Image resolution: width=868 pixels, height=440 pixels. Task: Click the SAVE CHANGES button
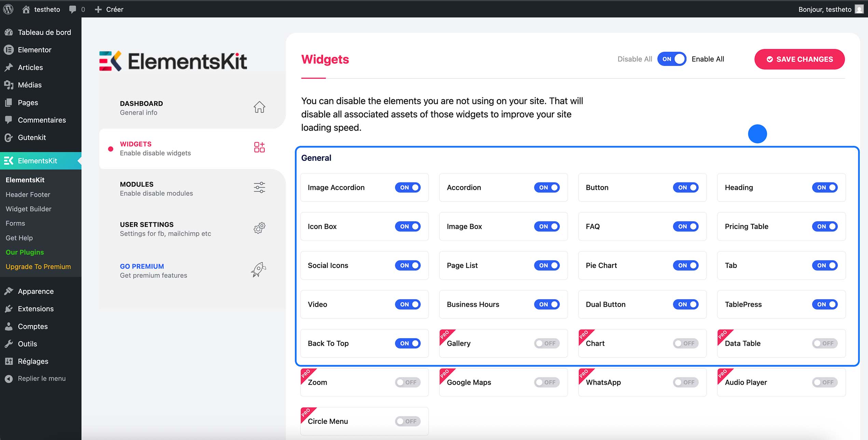point(799,59)
